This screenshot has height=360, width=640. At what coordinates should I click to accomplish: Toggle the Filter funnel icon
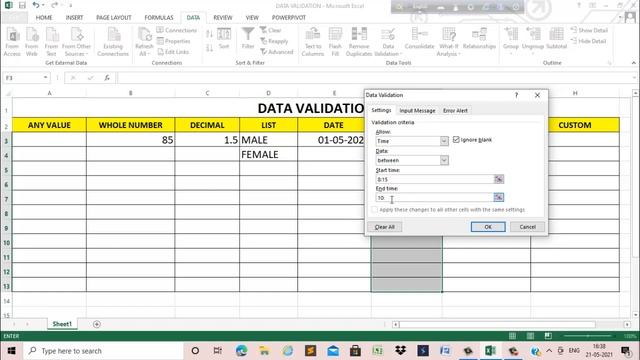tap(248, 39)
